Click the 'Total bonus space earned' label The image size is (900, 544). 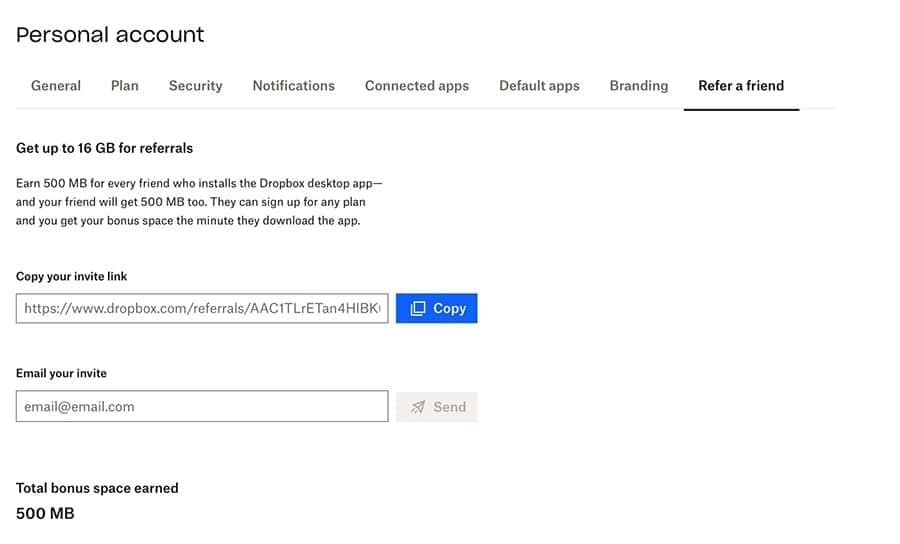(x=97, y=488)
